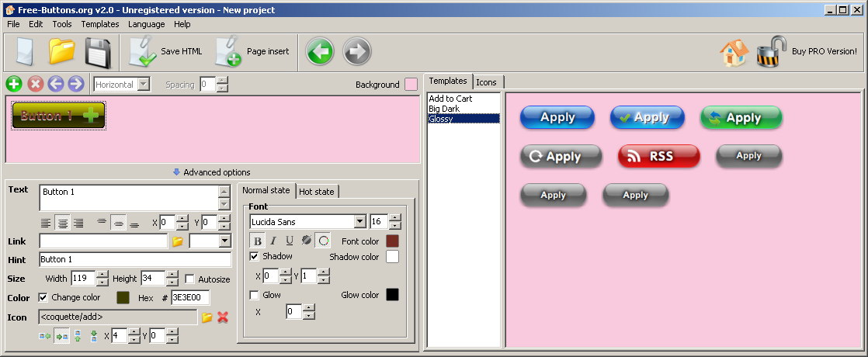Expand Advanced options
868x357 pixels.
click(211, 172)
